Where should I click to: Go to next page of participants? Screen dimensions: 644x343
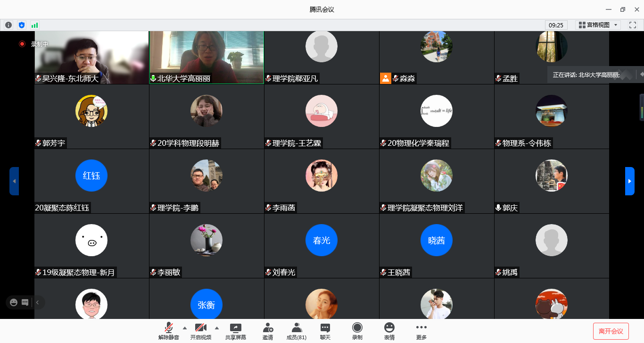click(x=630, y=181)
